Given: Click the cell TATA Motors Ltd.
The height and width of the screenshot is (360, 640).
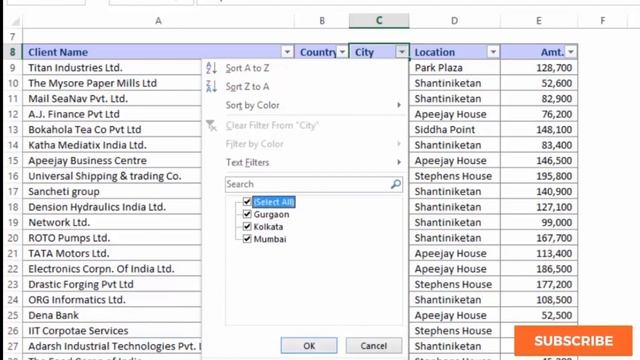Looking at the screenshot, I should point(112,253).
